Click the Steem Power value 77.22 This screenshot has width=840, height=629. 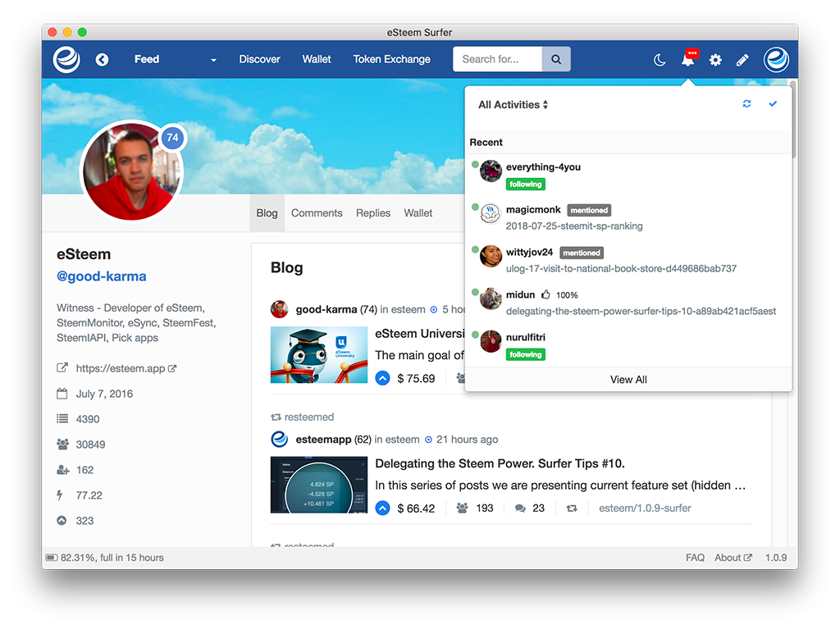(x=89, y=495)
